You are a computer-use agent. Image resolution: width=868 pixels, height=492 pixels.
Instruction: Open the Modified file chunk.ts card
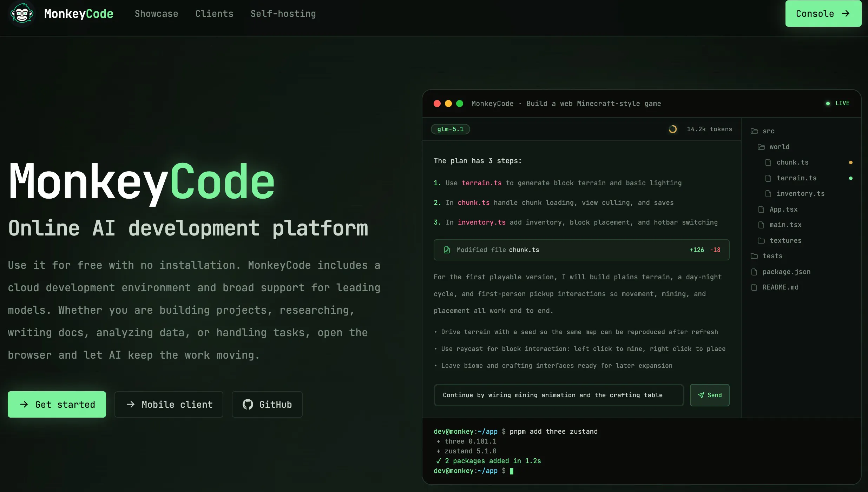point(581,250)
